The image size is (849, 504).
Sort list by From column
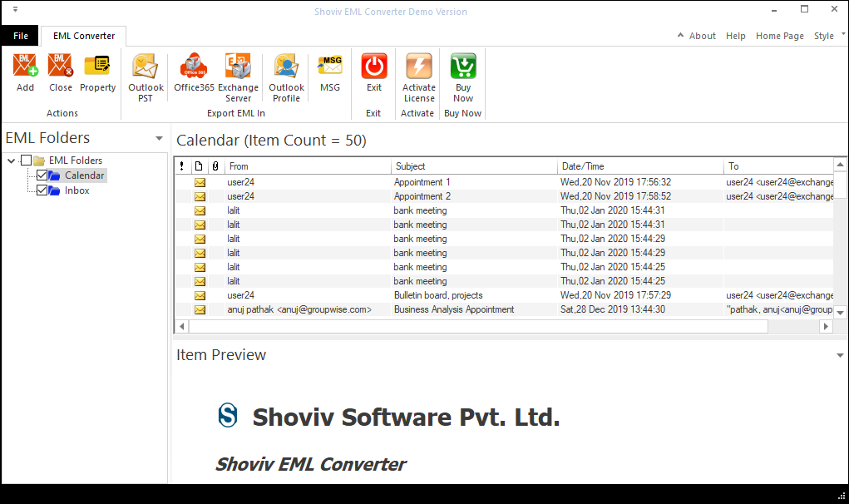pos(308,166)
